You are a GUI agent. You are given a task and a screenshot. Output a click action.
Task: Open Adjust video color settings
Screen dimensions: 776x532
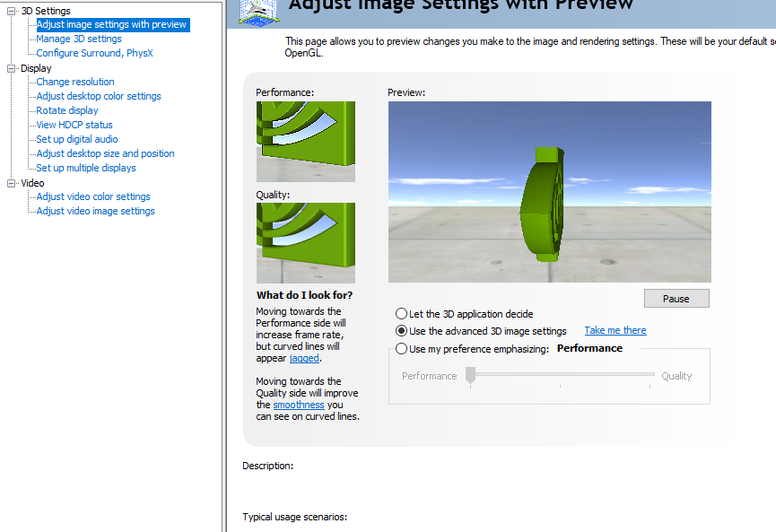point(93,196)
